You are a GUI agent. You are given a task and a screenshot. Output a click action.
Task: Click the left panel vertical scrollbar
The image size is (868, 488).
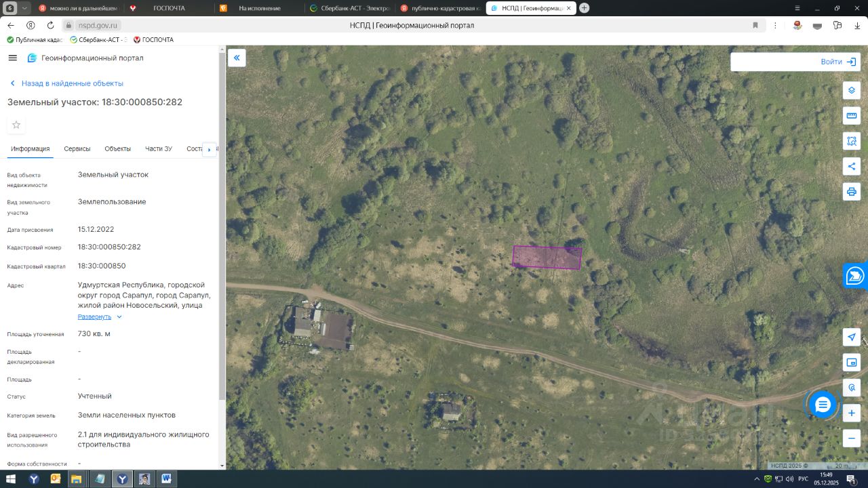222,227
